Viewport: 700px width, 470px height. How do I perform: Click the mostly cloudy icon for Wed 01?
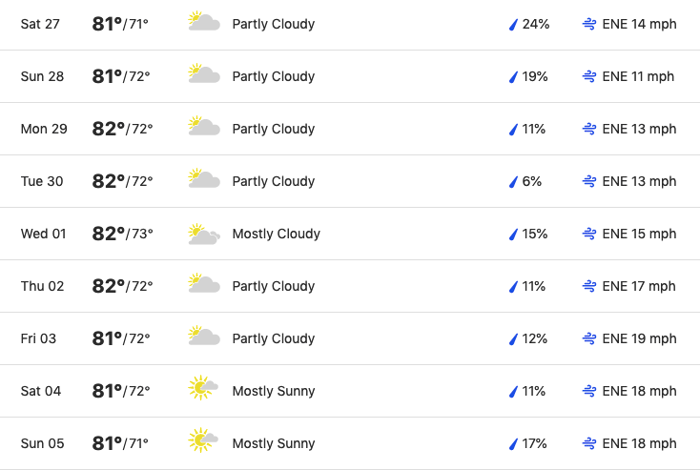(204, 234)
